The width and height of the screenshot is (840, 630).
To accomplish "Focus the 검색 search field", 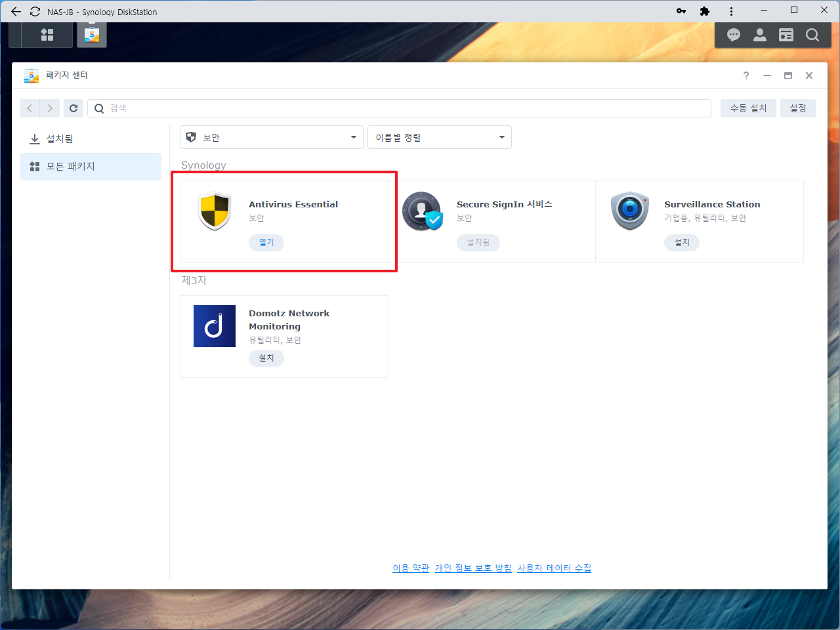I will [x=399, y=108].
